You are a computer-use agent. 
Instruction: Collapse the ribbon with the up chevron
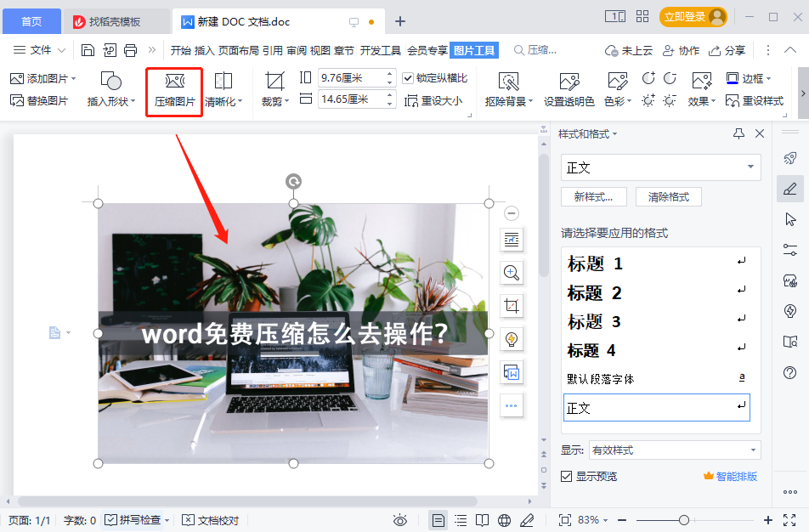click(x=790, y=50)
